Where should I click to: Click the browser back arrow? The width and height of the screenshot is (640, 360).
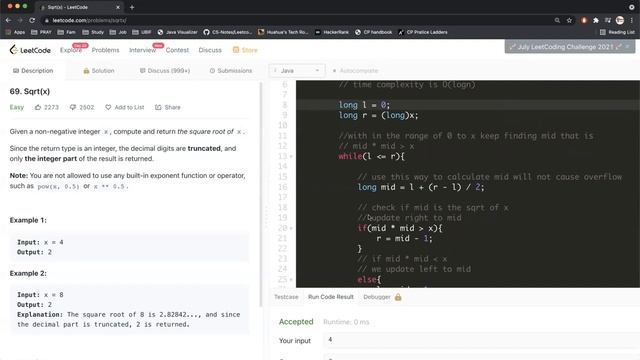9,20
